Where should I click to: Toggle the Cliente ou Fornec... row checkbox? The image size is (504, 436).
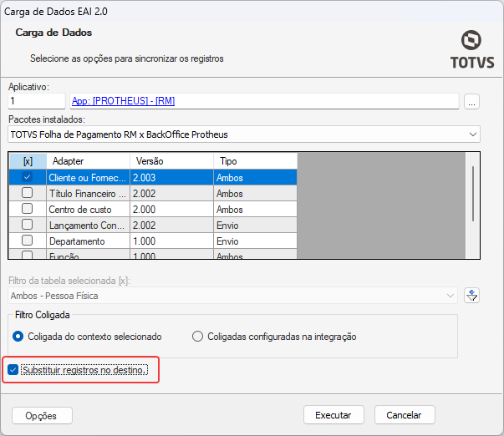28,177
